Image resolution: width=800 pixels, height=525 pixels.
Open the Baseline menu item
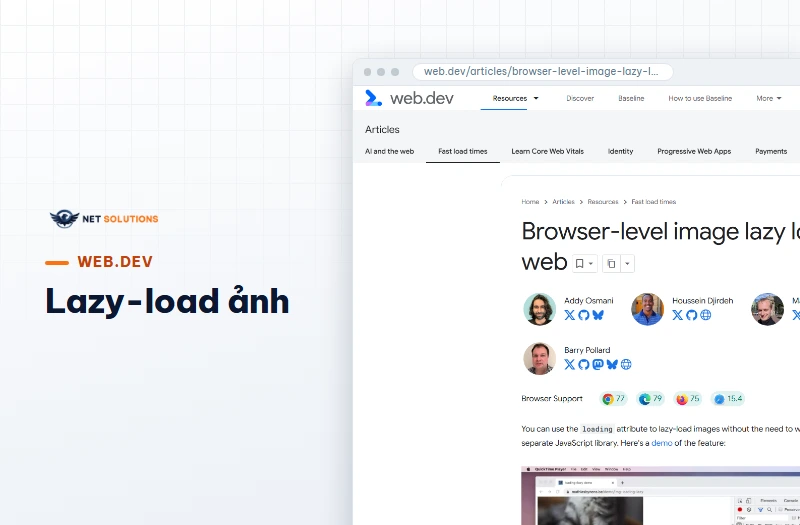[x=631, y=98]
